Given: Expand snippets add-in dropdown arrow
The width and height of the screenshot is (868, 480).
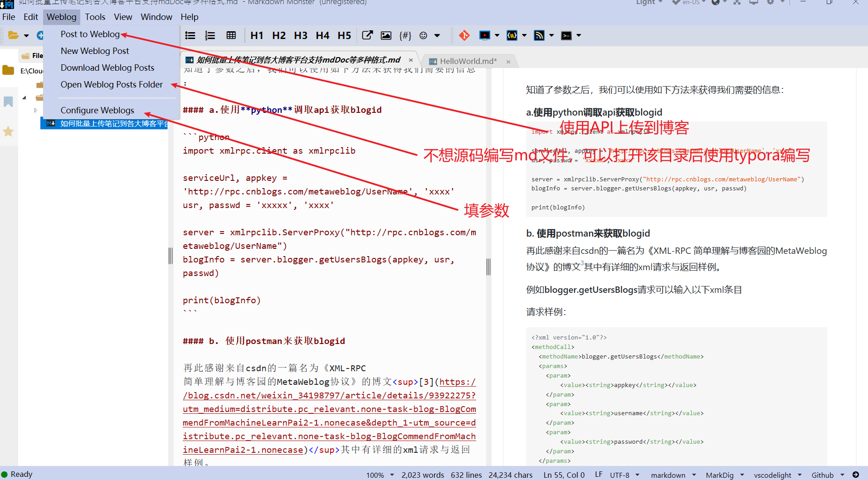Looking at the screenshot, I should click(524, 35).
